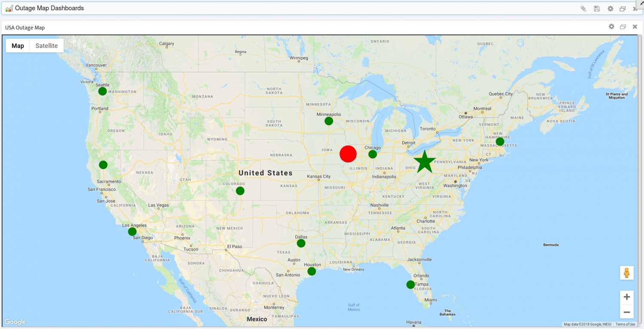Restore the dashboard window via the overlapping-windows icon

click(x=623, y=8)
